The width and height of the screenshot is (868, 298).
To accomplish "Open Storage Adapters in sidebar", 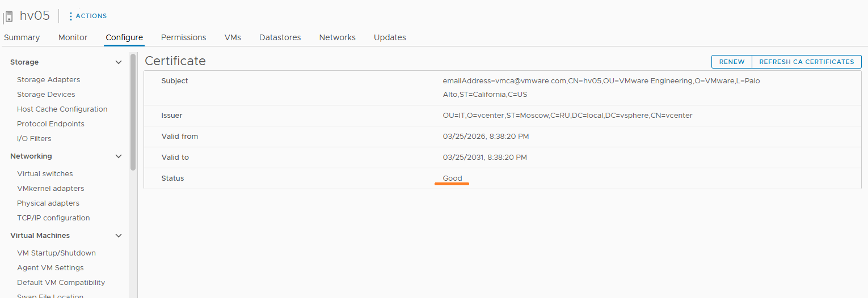I will [48, 80].
